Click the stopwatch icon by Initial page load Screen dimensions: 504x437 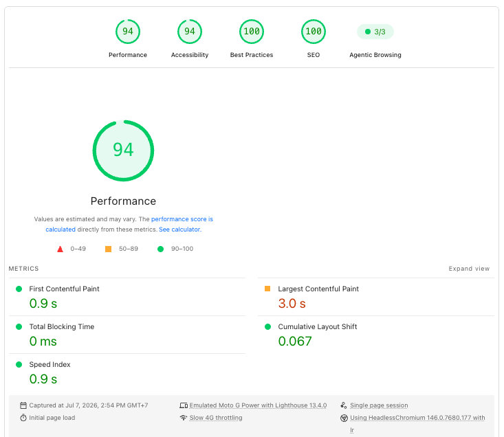[23, 418]
